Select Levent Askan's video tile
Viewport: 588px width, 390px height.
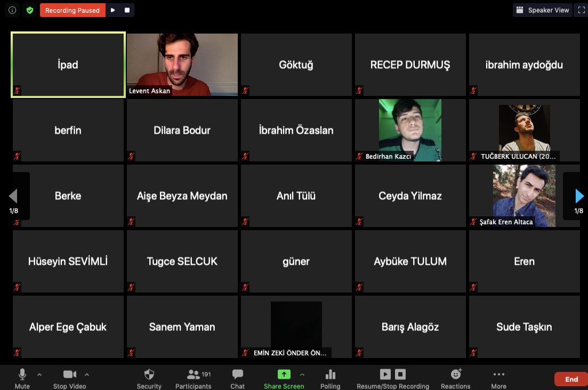[182, 65]
